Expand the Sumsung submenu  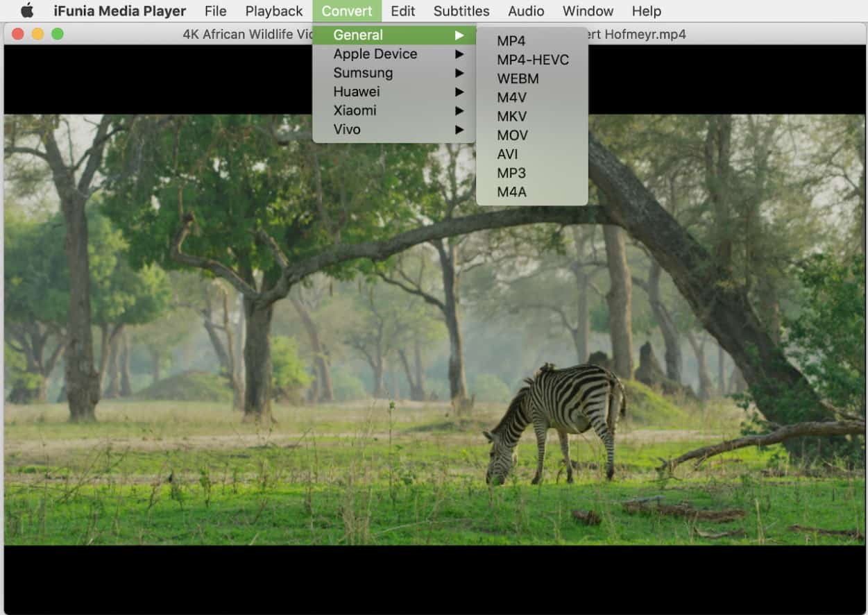click(x=363, y=73)
